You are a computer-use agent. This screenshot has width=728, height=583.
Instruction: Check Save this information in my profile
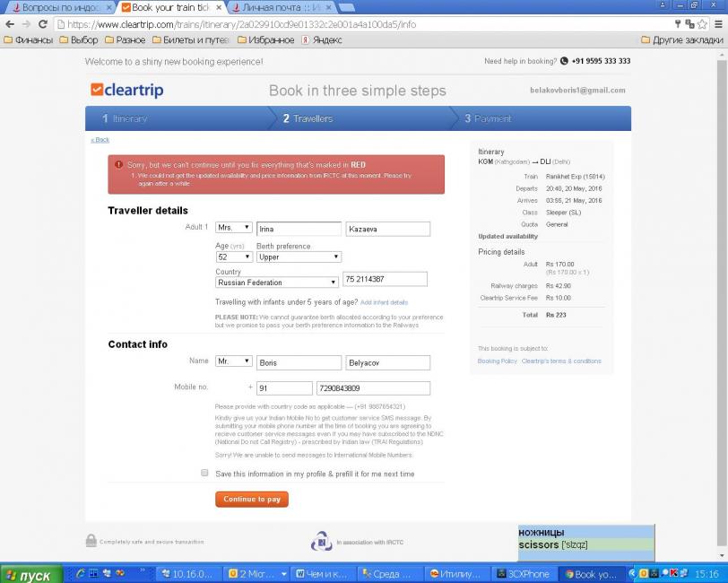click(x=204, y=473)
